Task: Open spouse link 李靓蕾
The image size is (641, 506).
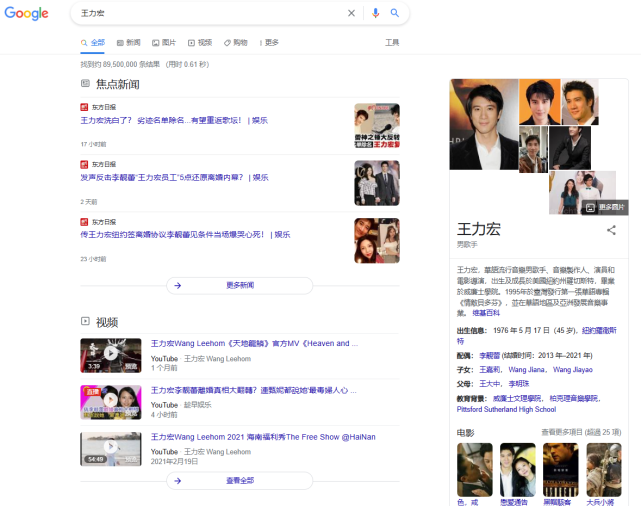Action: [x=489, y=356]
